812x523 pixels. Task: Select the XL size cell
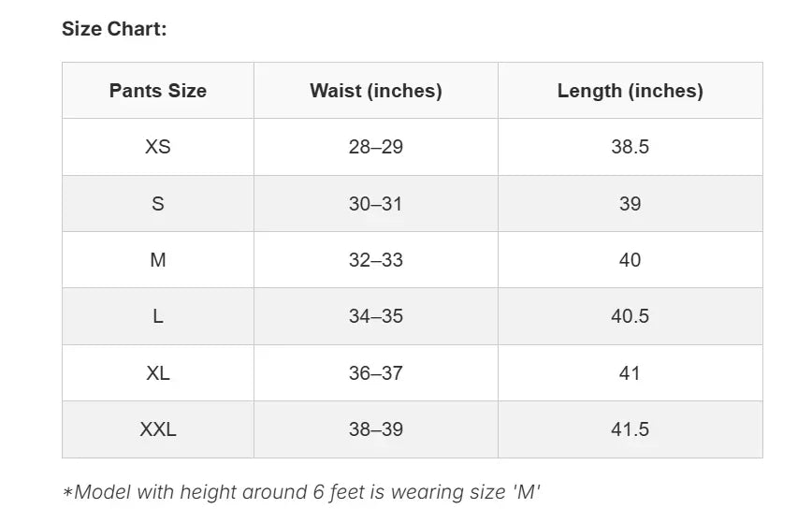(157, 373)
